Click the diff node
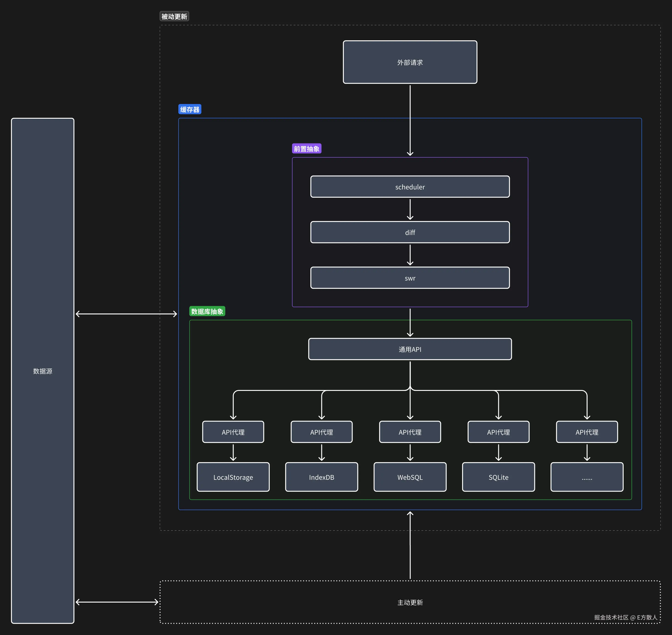 [x=410, y=233]
